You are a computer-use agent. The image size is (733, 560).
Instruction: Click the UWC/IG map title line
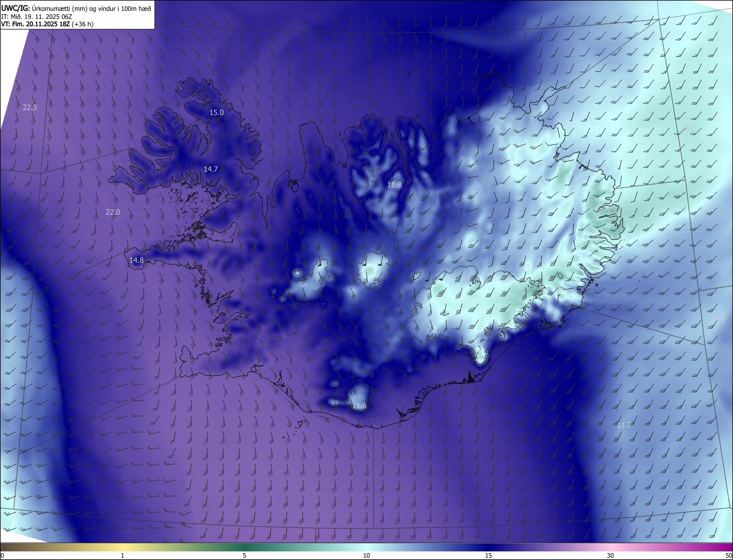76,8
